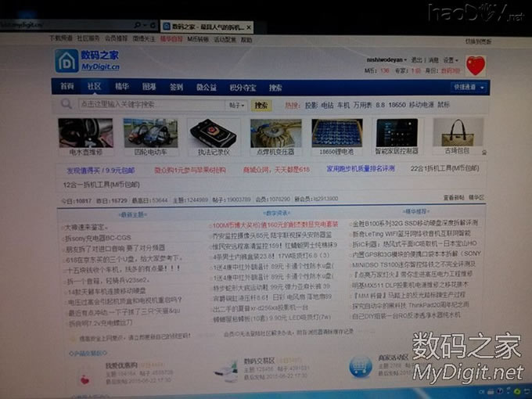The width and height of the screenshot is (532, 399).
Task: Open 商城众筹,天天都是618 link
Action: (276, 169)
